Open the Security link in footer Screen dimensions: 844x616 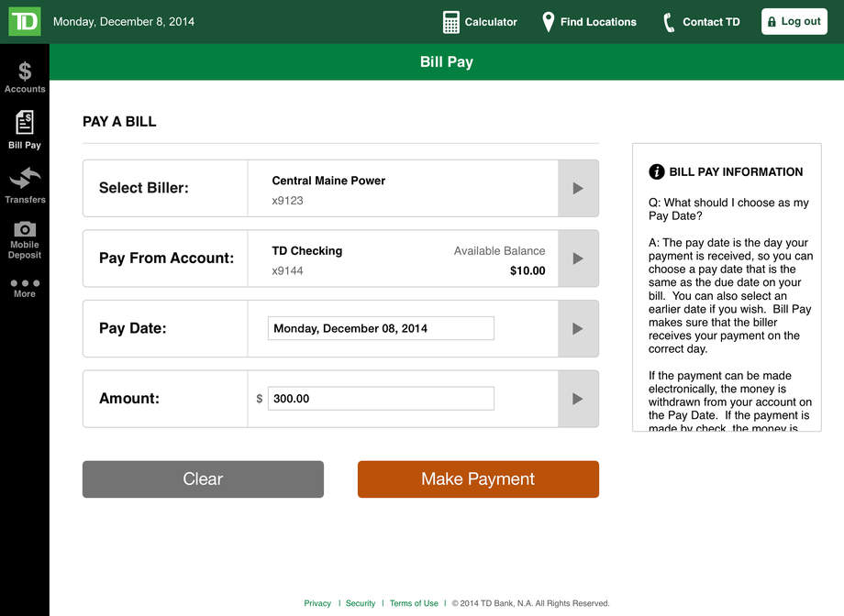361,603
